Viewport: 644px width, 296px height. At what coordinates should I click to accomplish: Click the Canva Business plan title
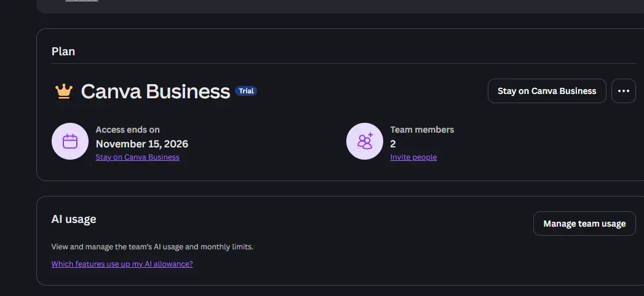pyautogui.click(x=155, y=91)
